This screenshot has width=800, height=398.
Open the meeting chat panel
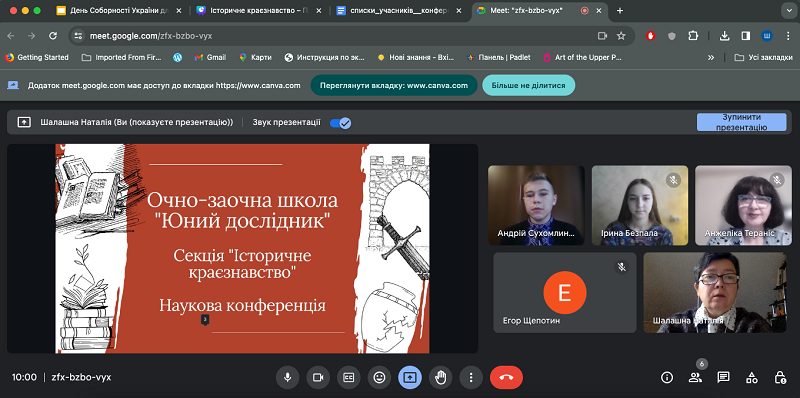click(723, 378)
